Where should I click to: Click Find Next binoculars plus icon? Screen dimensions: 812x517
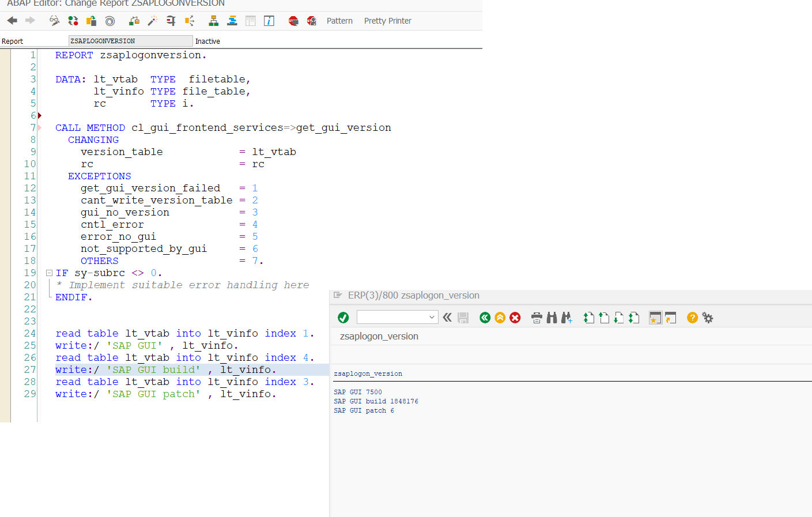tap(566, 318)
